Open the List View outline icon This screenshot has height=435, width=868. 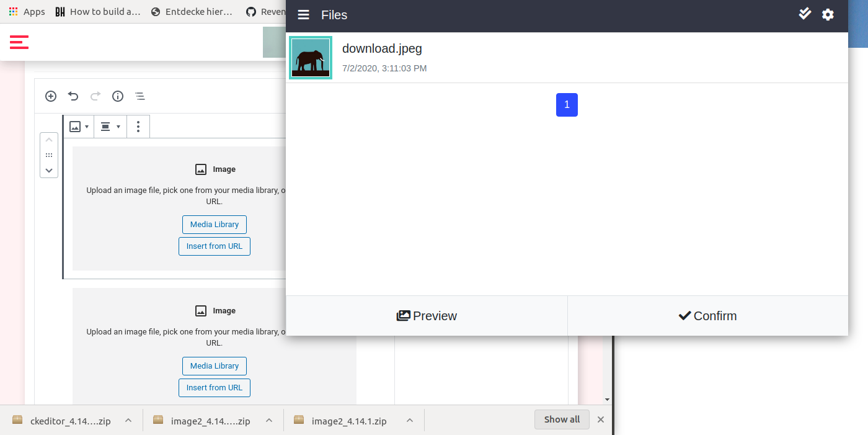(139, 96)
